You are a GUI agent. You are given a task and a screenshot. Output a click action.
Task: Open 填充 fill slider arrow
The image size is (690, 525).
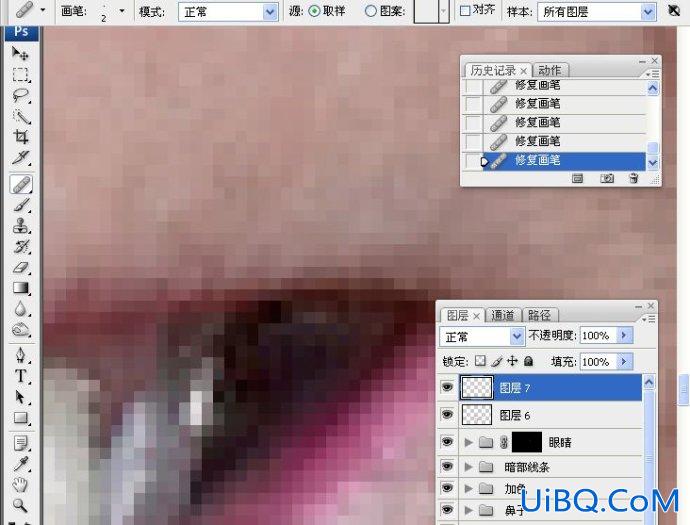624,362
